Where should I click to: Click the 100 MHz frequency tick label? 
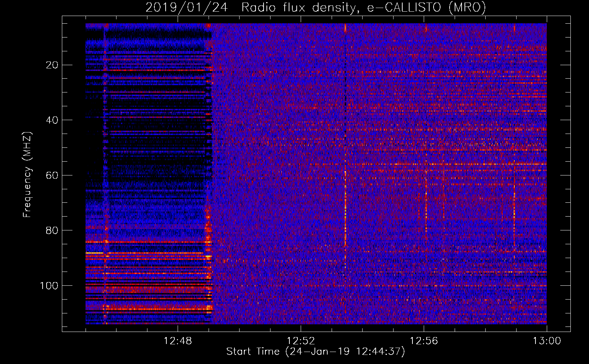click(49, 286)
